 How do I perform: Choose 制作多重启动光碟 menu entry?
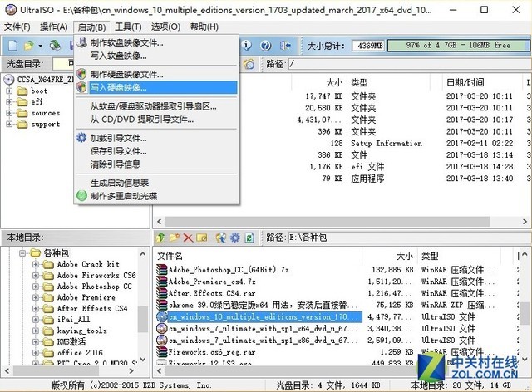pos(156,196)
